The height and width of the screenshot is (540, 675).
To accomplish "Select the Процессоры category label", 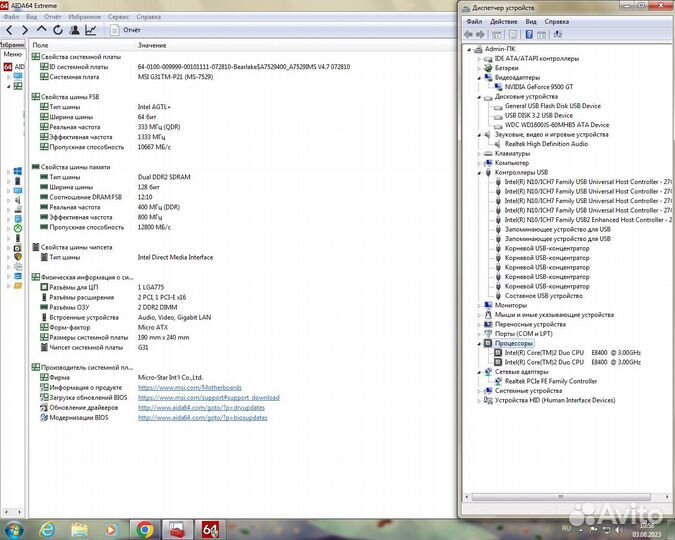I will (x=514, y=343).
